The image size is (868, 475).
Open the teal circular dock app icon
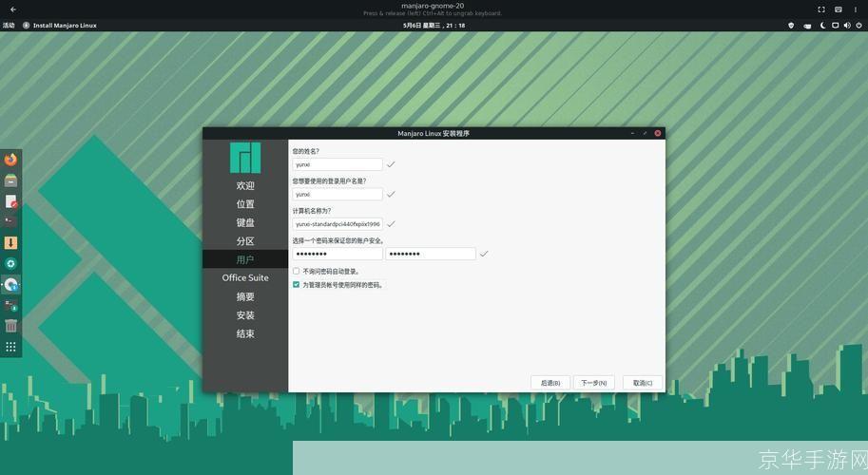click(x=10, y=264)
